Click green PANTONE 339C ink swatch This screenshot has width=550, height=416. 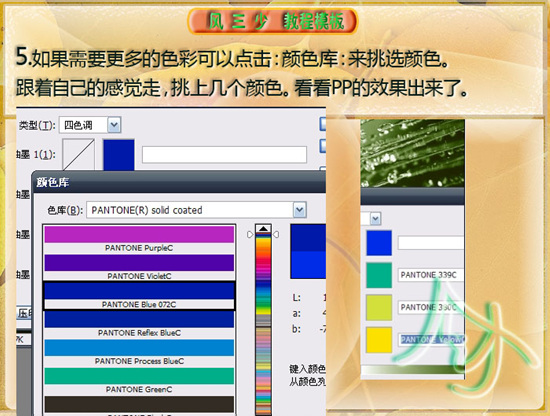(x=379, y=275)
